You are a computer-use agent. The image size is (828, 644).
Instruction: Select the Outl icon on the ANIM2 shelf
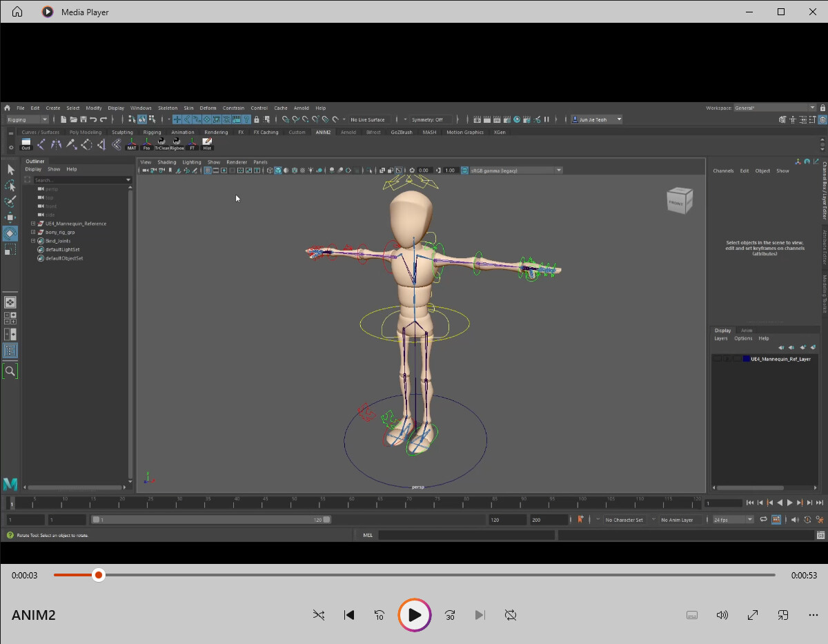pos(26,144)
